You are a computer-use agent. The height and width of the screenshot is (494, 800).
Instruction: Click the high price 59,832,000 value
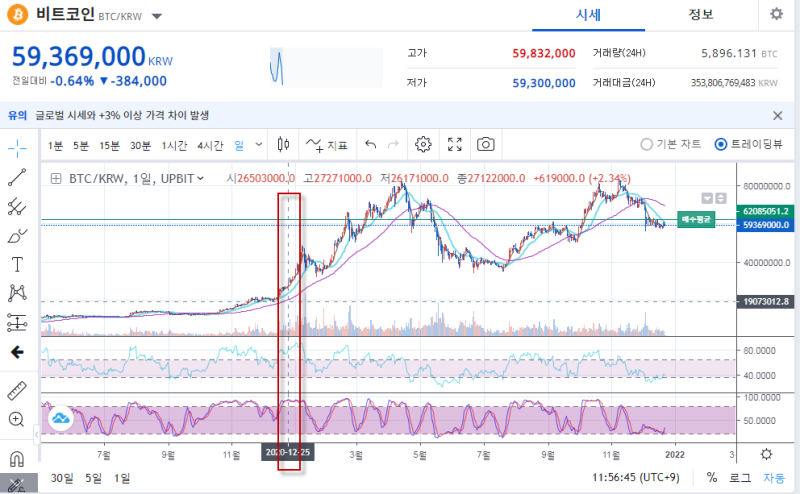(543, 54)
